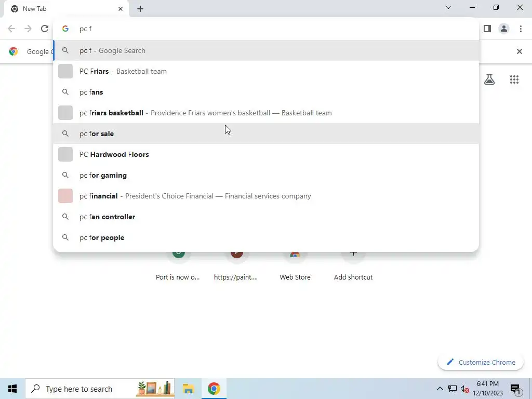
Task: Open the profile avatar menu
Action: coord(504,29)
